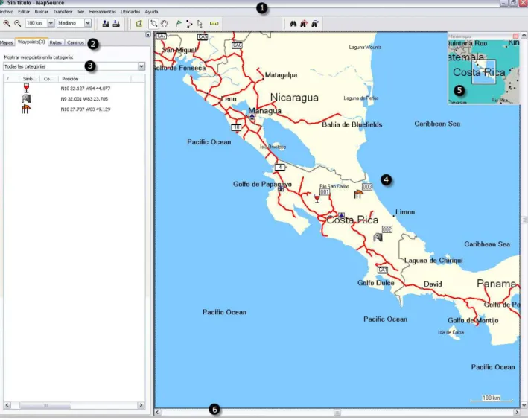Click the airport icon near Golfo de Papagayo
This screenshot has height=420, width=528.
pyautogui.click(x=281, y=188)
